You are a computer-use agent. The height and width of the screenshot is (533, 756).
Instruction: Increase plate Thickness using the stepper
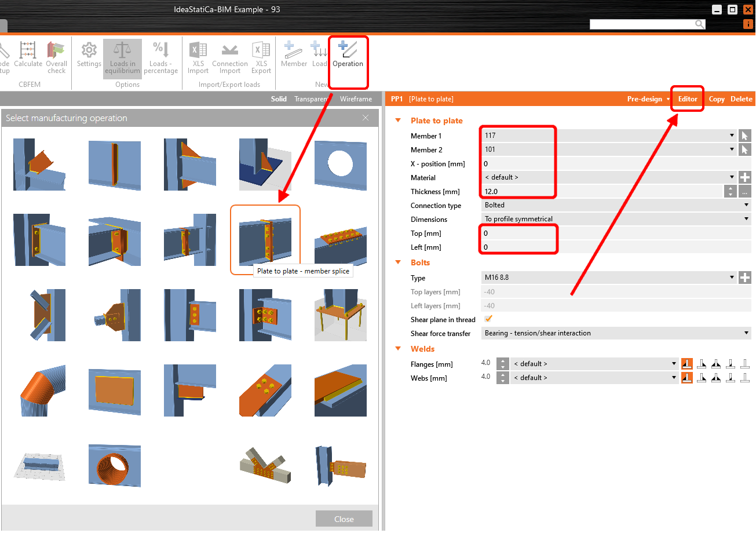point(730,188)
